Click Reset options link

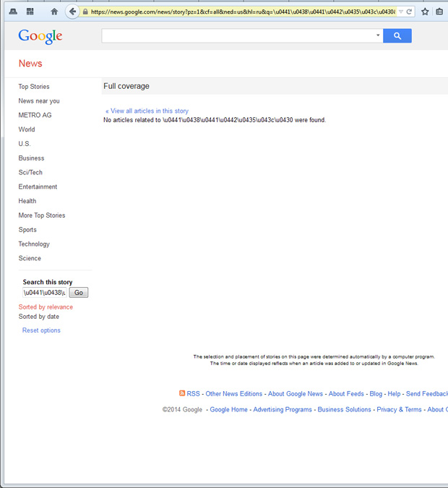41,330
